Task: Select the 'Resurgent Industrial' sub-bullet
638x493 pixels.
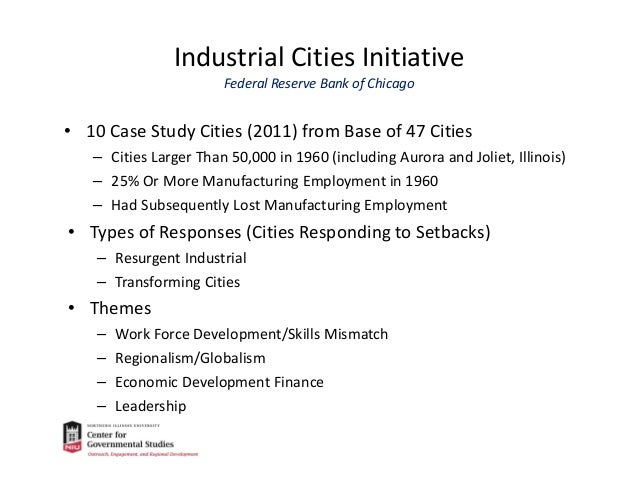Action: point(181,258)
